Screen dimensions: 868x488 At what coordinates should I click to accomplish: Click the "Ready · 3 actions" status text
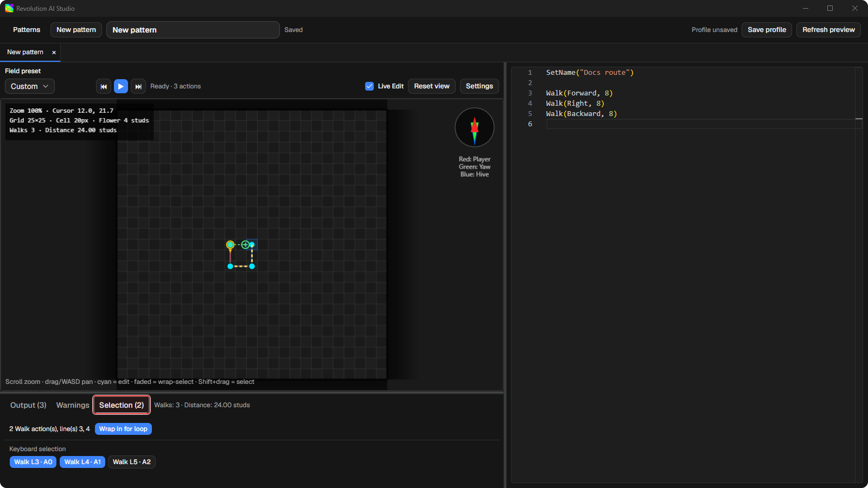click(175, 86)
